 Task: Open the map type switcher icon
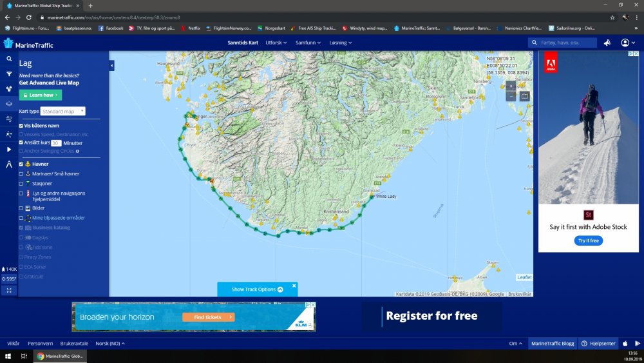[x=524, y=96]
